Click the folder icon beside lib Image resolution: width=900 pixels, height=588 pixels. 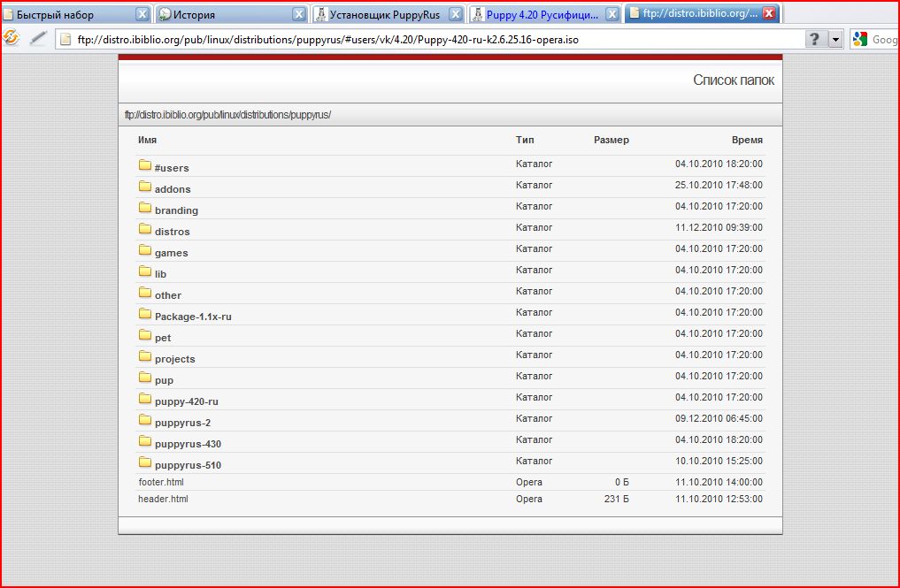144,271
